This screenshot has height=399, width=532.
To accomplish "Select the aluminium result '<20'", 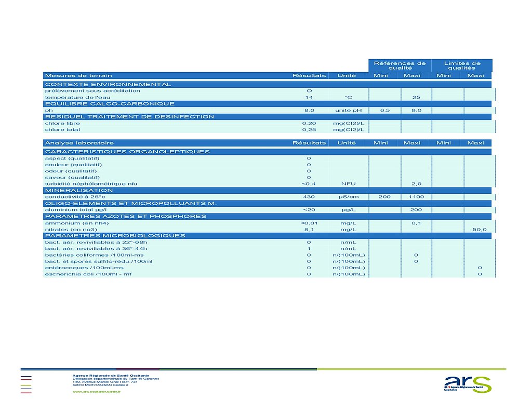I will [x=309, y=210].
